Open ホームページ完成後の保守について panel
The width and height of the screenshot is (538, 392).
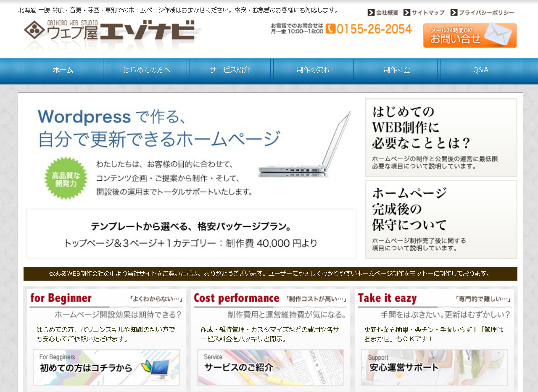(x=441, y=219)
